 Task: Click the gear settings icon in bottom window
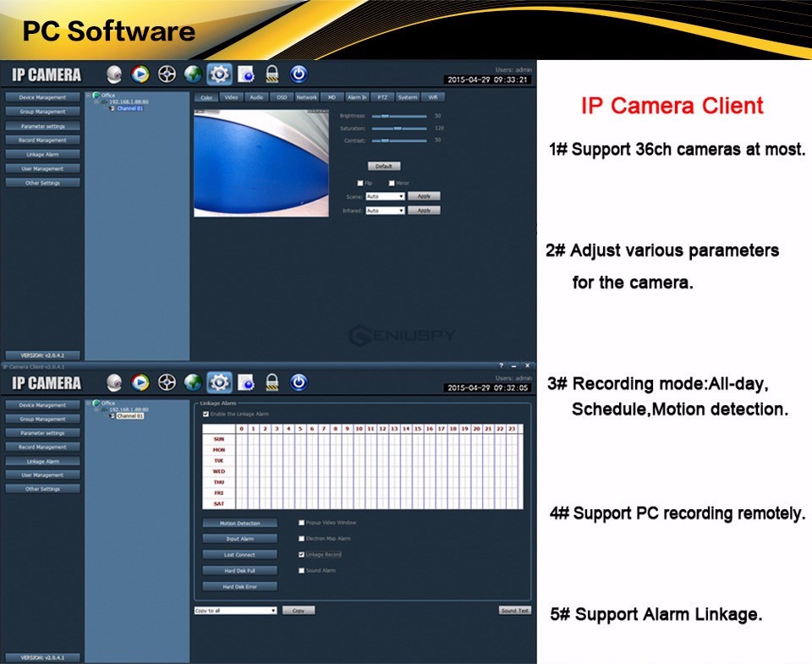coord(219,382)
